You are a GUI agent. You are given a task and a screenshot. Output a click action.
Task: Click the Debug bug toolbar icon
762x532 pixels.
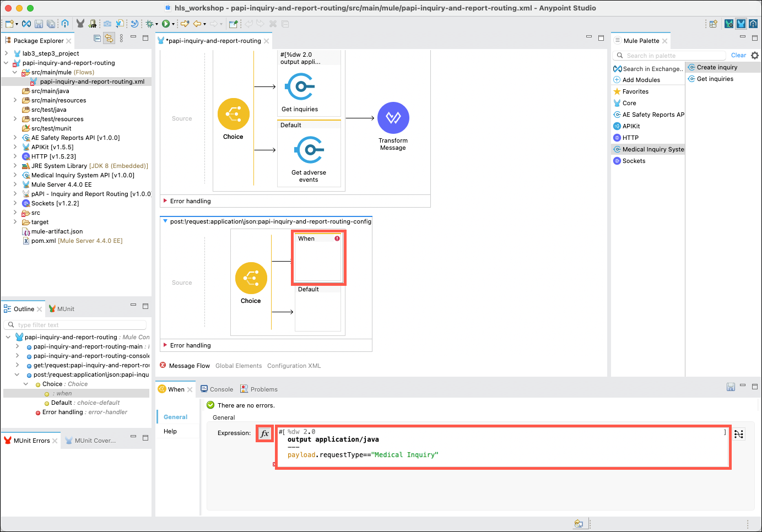pos(149,24)
